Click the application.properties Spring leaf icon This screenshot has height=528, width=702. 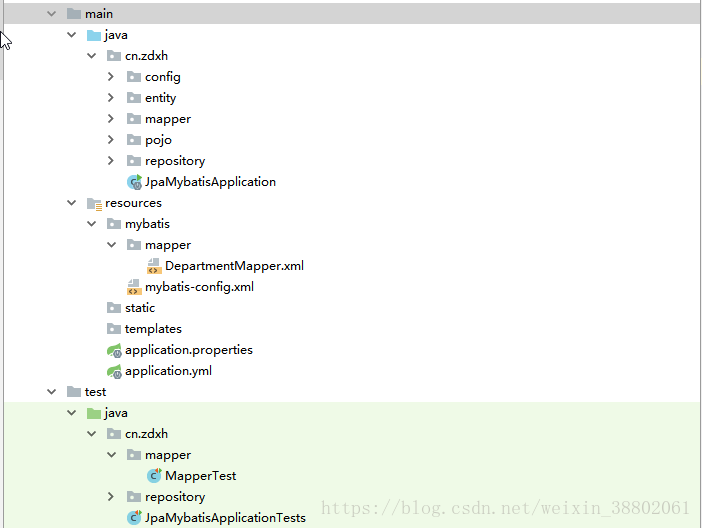tap(114, 350)
